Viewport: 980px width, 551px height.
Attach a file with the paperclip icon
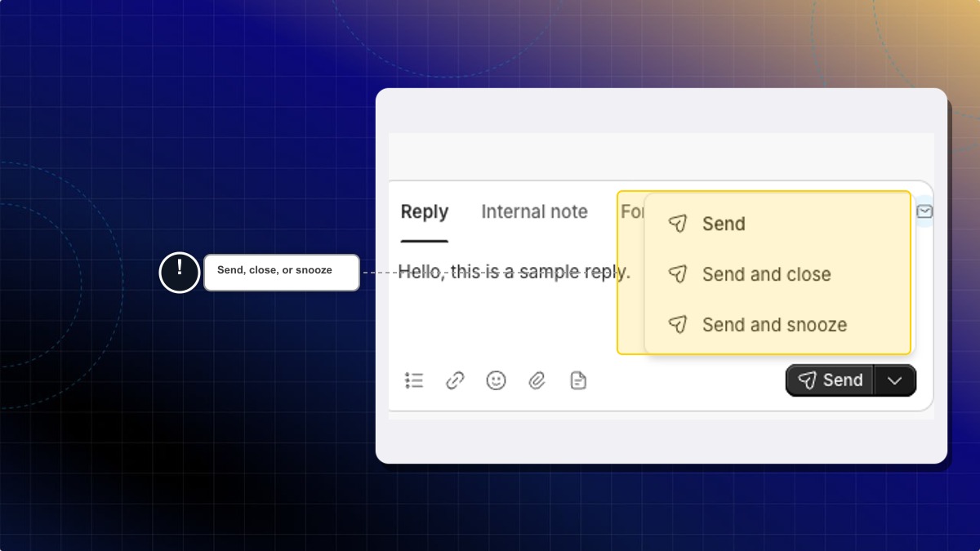(x=537, y=380)
